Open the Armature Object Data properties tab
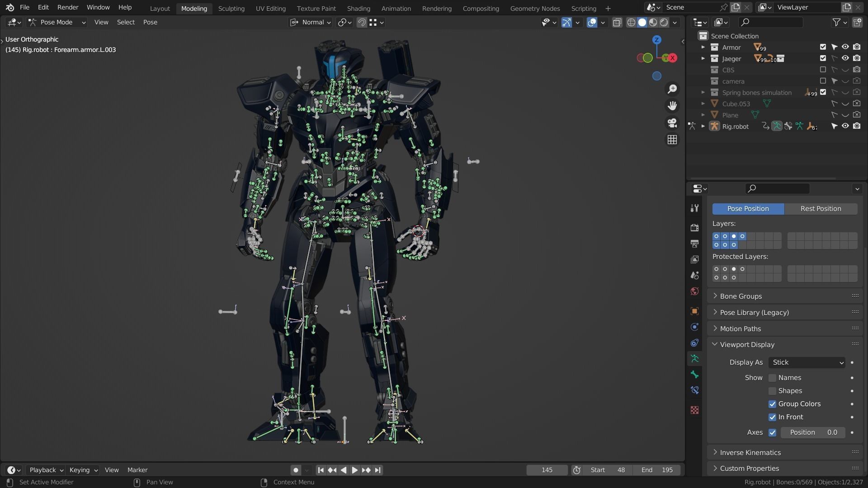 [x=694, y=359]
